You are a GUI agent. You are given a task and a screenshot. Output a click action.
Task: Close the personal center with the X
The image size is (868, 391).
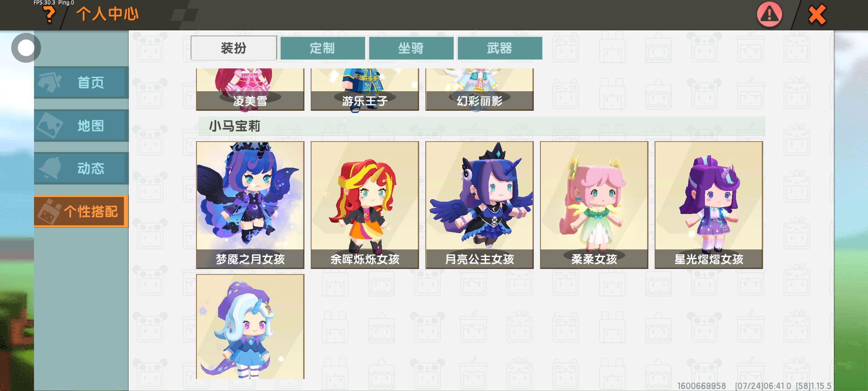817,14
